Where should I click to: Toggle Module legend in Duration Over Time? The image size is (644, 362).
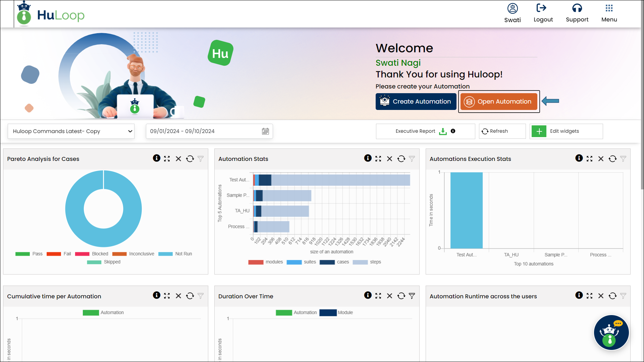click(x=336, y=312)
